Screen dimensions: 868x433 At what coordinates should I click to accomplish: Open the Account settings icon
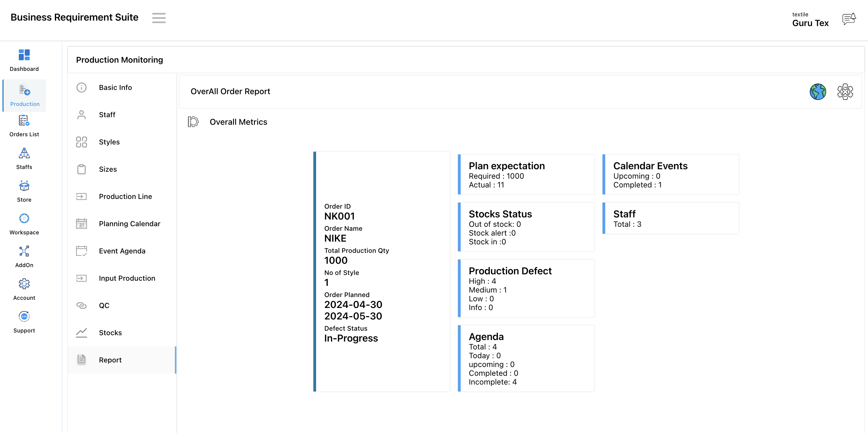(x=24, y=284)
